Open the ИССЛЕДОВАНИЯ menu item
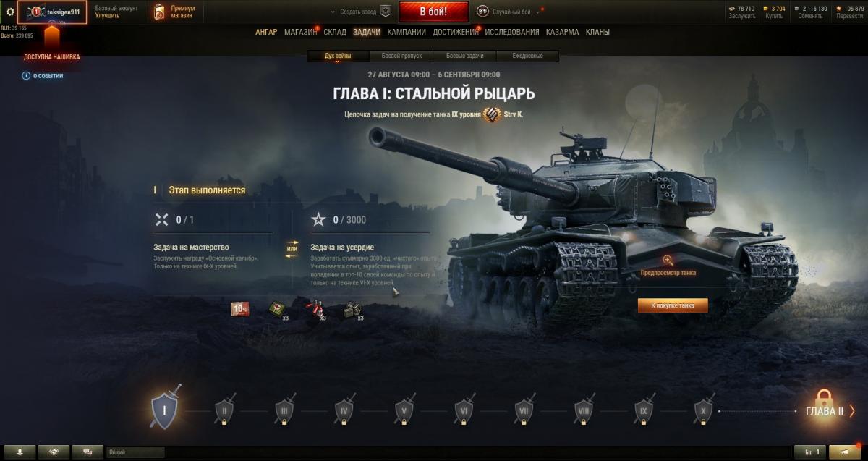 click(512, 32)
